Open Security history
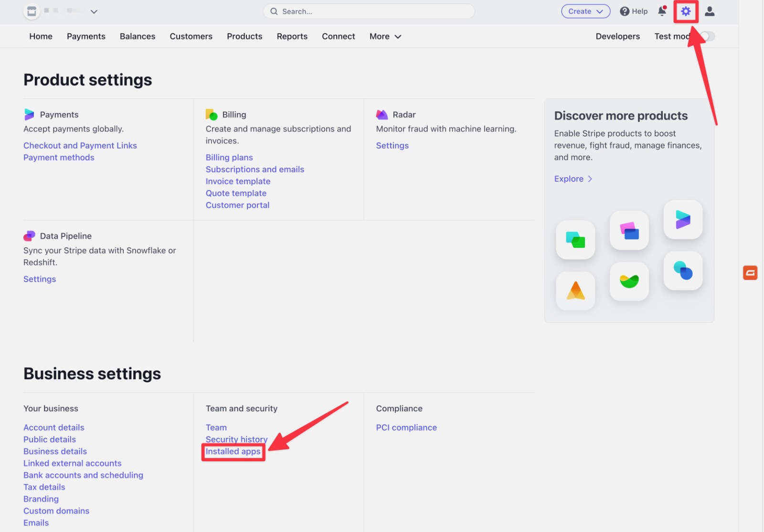 [x=236, y=439]
